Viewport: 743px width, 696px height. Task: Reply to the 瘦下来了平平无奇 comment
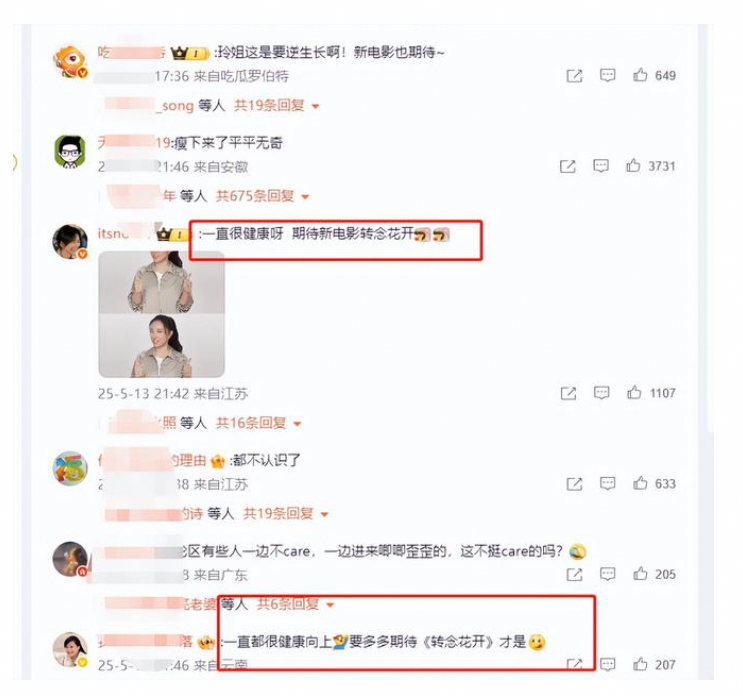[601, 166]
